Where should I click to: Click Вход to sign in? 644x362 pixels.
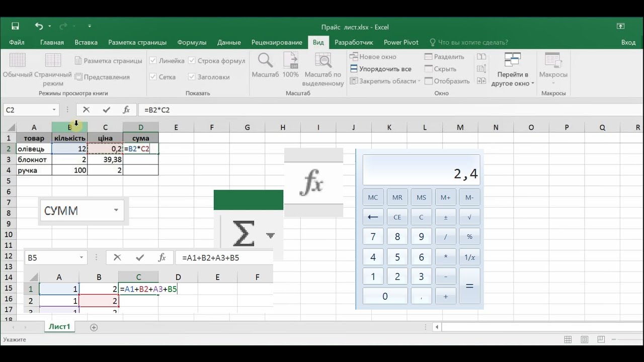(x=628, y=42)
